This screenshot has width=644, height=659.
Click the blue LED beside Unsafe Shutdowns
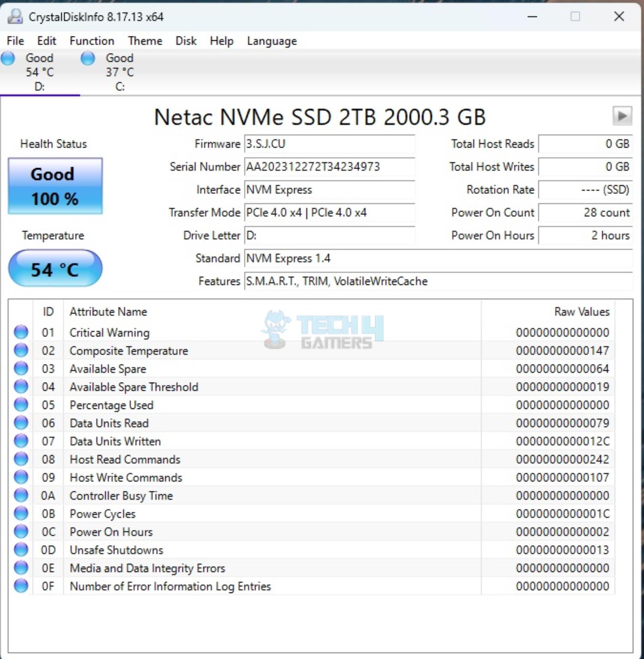(x=21, y=549)
